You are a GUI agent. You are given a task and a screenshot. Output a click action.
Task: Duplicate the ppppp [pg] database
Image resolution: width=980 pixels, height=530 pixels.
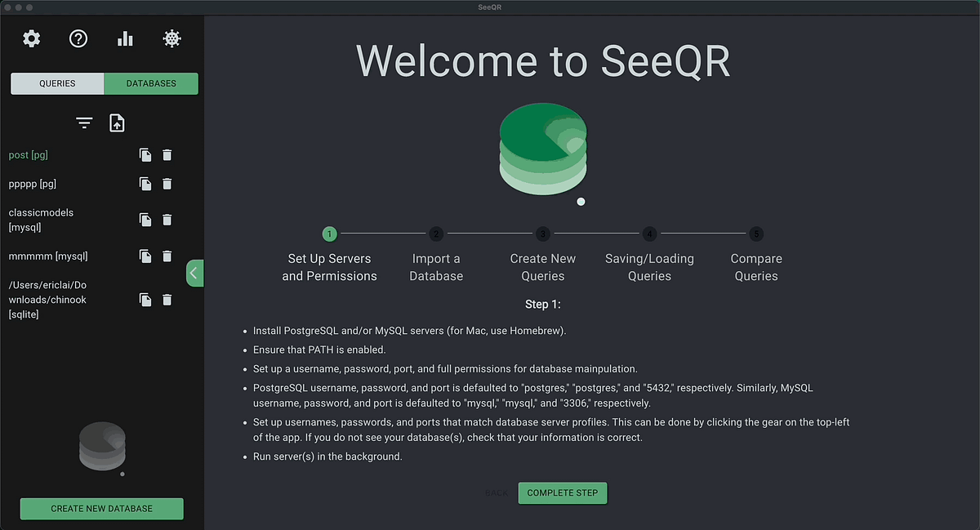(145, 184)
